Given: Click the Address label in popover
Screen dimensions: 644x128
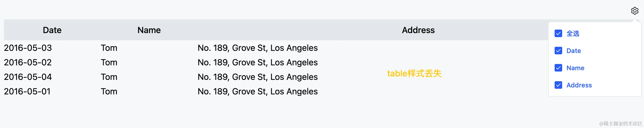Looking at the screenshot, I should 579,85.
